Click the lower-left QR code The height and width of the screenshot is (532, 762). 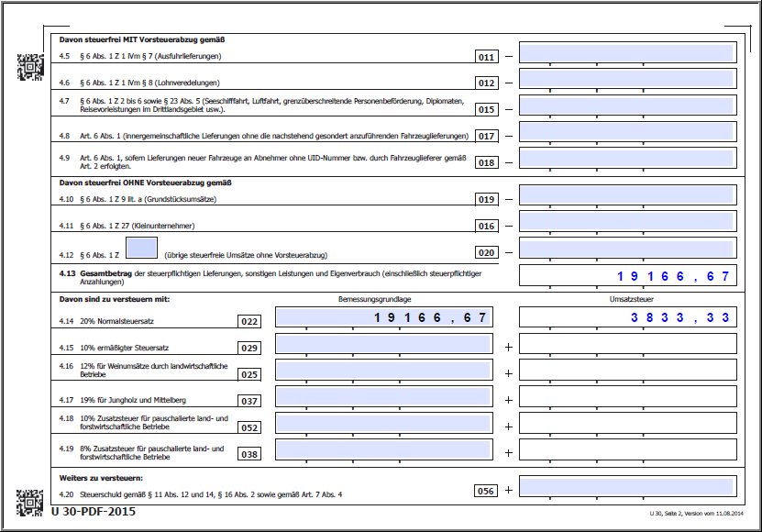(x=30, y=503)
